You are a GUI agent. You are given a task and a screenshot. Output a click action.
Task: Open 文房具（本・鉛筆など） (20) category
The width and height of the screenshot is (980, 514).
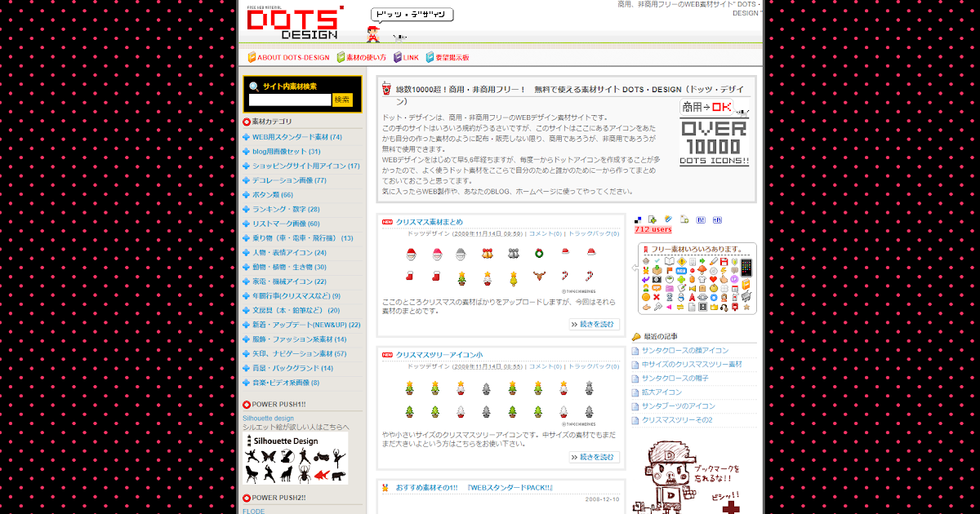pyautogui.click(x=296, y=311)
